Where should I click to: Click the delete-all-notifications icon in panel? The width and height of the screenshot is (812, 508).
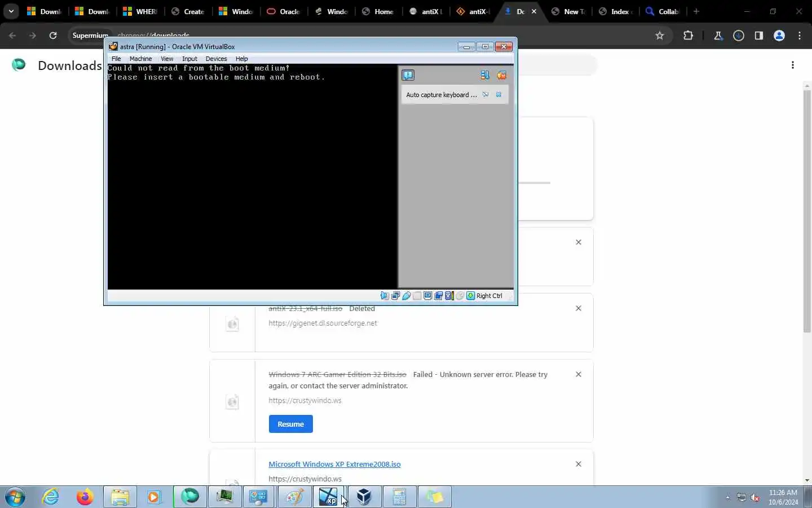point(501,75)
